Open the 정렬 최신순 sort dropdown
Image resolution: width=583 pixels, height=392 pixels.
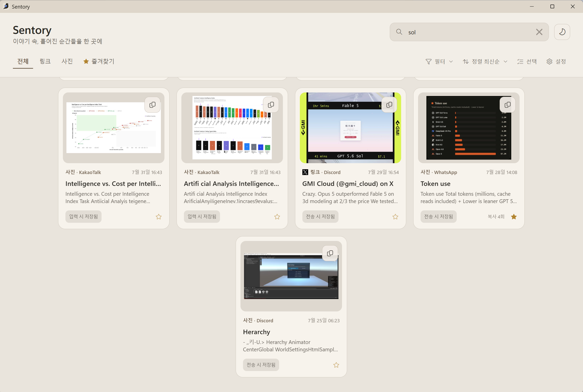[485, 62]
